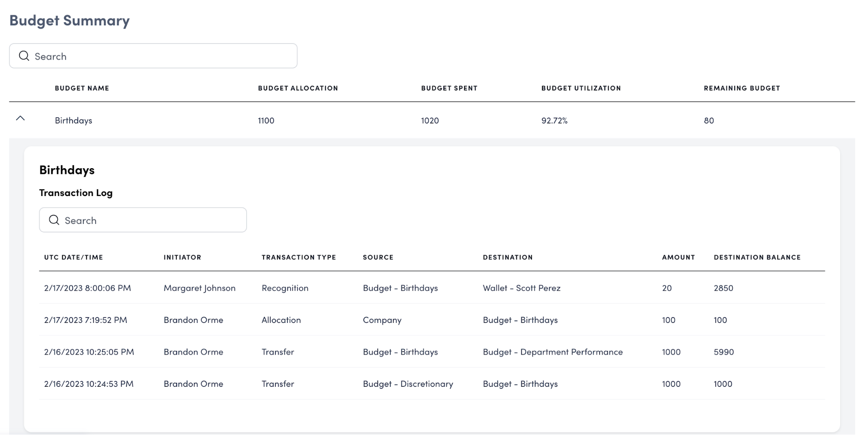Sort transactions by Destination Balance header

(x=757, y=257)
